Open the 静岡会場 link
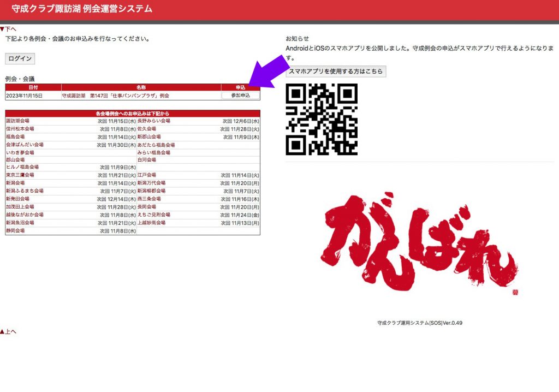The height and width of the screenshot is (392, 559). tap(15, 231)
